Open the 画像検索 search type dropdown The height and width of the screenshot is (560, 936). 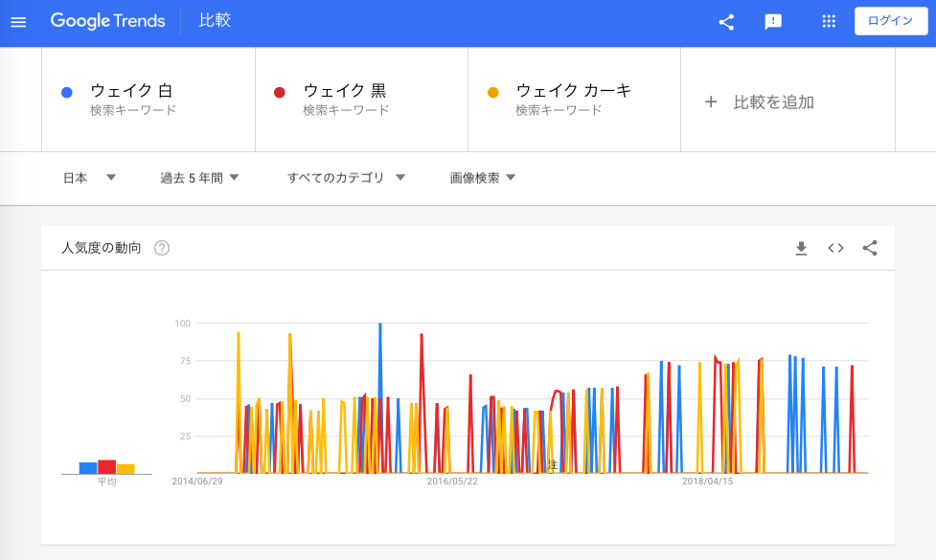coord(483,177)
